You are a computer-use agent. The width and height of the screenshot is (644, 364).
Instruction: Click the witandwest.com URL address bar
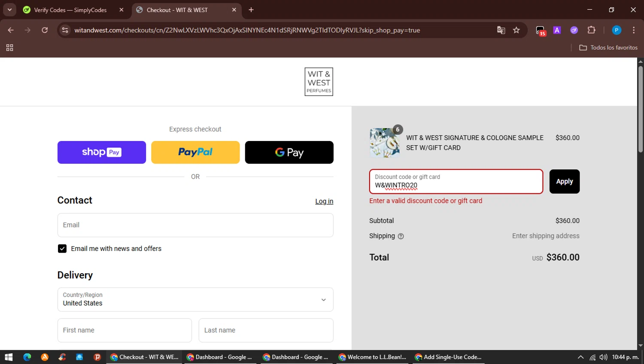click(x=247, y=30)
